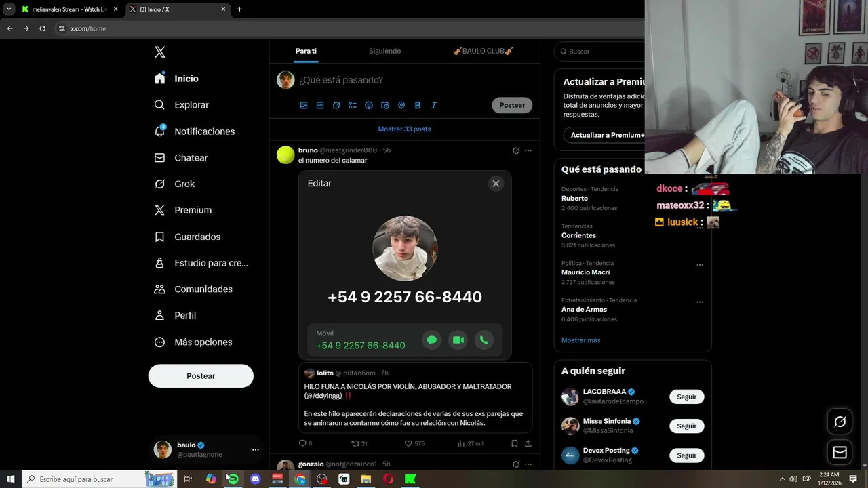Apply italic formatting in composer
Viewport: 868px width, 488px height.
tap(434, 106)
